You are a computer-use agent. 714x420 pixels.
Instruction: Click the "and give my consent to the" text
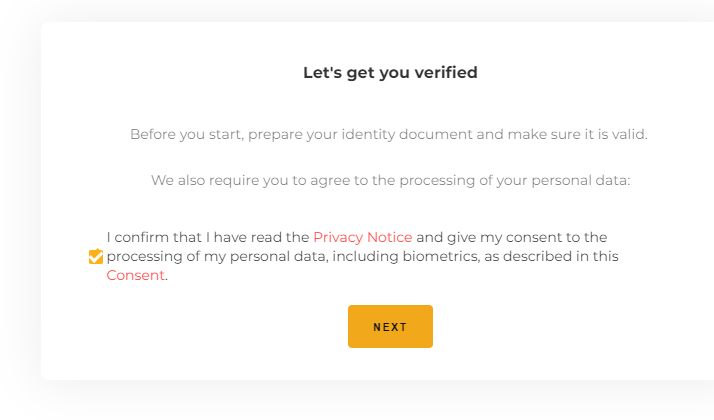(511, 237)
